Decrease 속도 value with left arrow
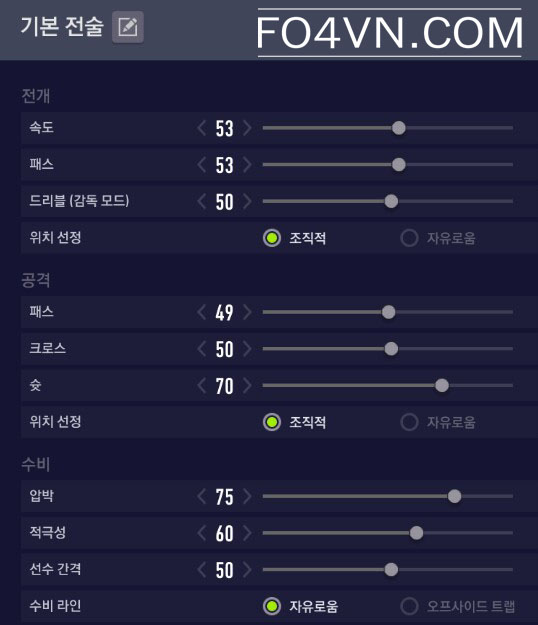This screenshot has height=625, width=538. point(202,128)
